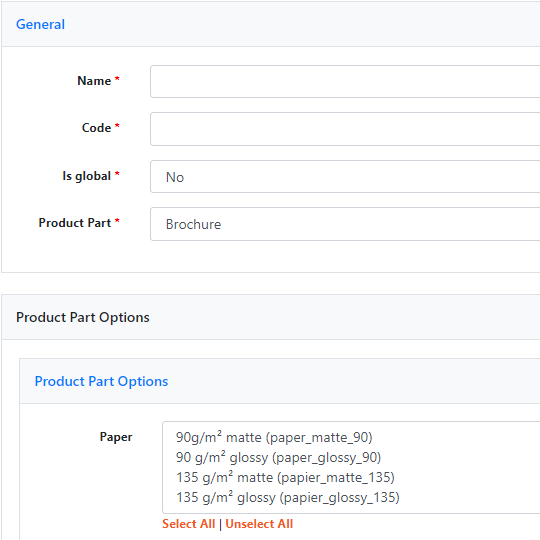Click the Is global label
The height and width of the screenshot is (540, 540).
[86, 176]
